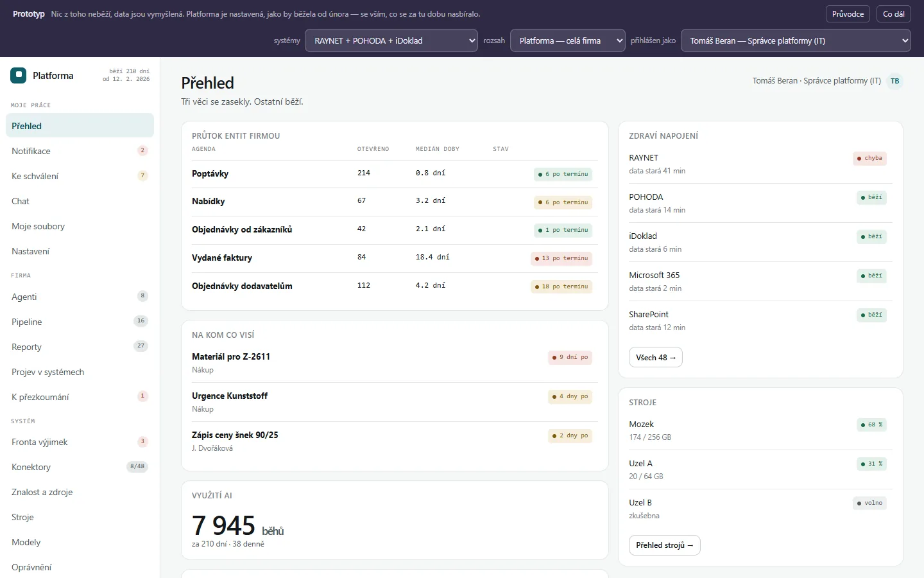This screenshot has height=578, width=924.
Task: Click Urgence Kunststoff item
Action: pos(395,402)
